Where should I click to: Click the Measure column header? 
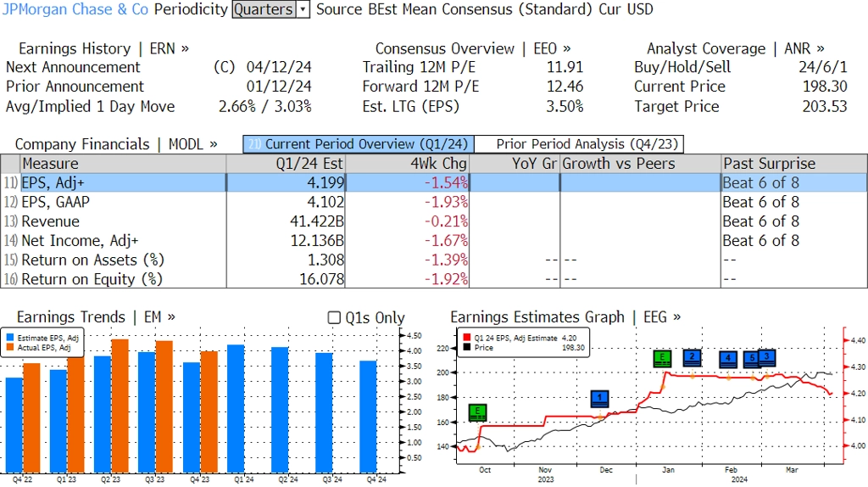point(123,164)
